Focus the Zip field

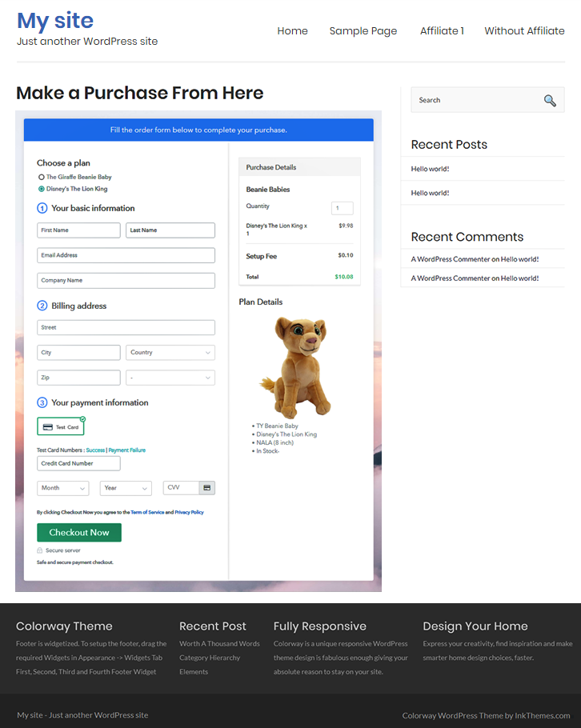click(x=78, y=378)
